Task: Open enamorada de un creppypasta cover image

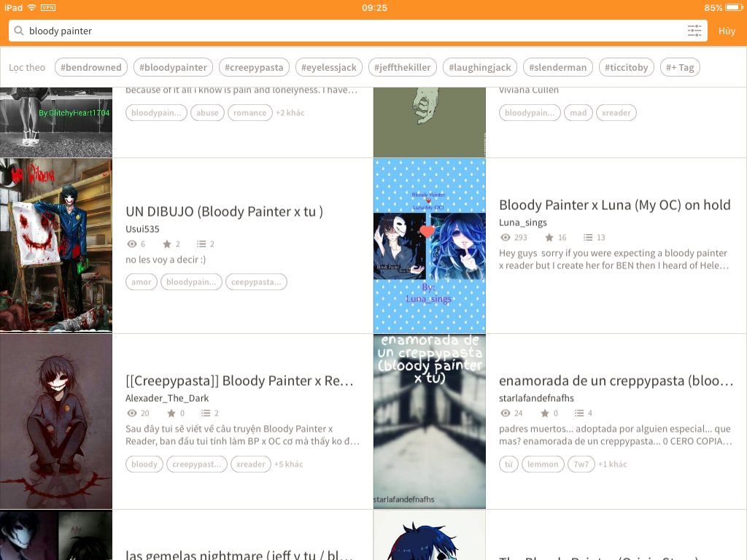Action: tap(430, 421)
